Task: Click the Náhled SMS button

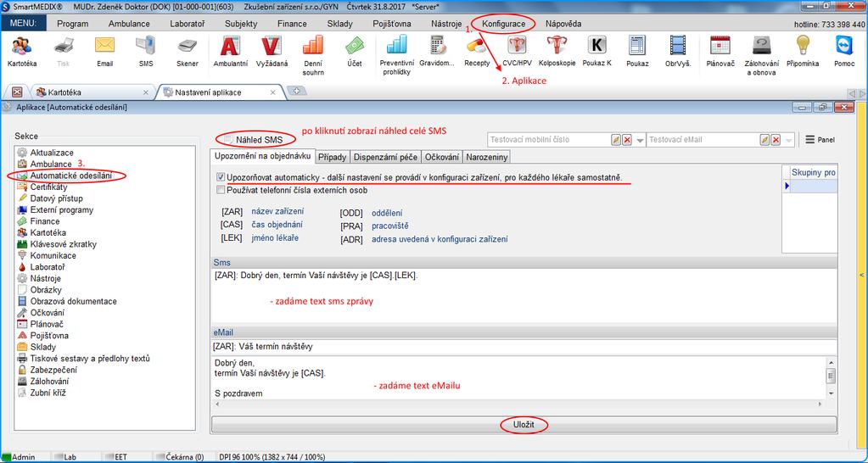Action: coord(253,140)
